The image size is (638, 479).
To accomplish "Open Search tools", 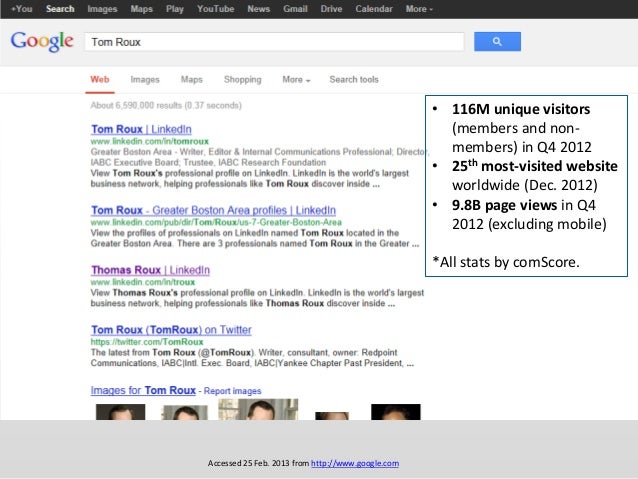I will [x=354, y=80].
